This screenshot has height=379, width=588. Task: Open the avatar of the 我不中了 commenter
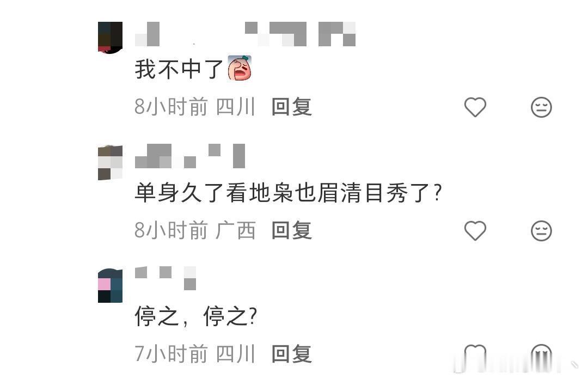coord(110,38)
